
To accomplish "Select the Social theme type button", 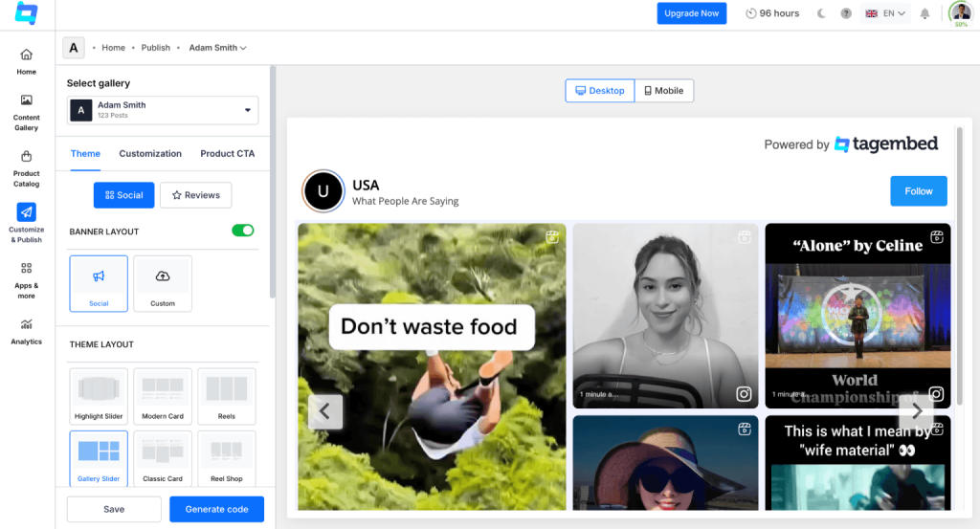I will (x=123, y=195).
